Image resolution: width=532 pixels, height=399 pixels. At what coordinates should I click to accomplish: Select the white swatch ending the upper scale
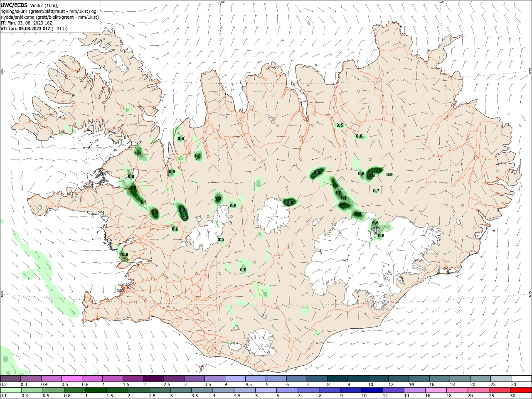click(521, 379)
